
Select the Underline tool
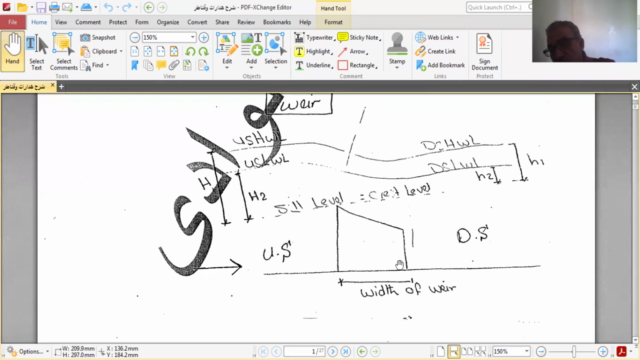pyautogui.click(x=313, y=65)
